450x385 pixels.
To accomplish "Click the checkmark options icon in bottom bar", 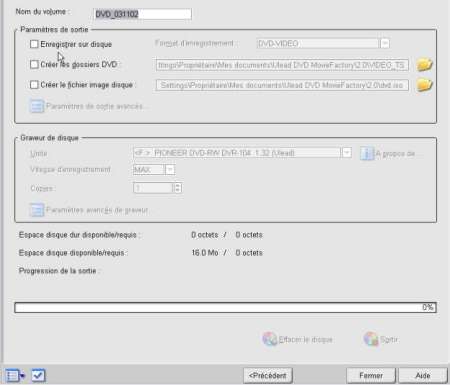I will tap(38, 376).
